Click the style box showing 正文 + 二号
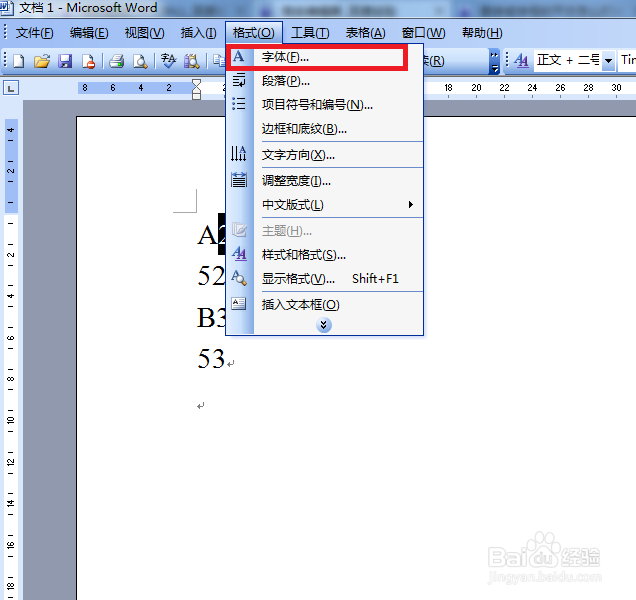The image size is (636, 600). [x=568, y=61]
